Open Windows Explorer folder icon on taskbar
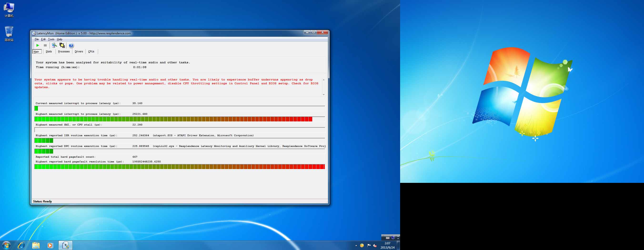Screen dimensions: 644x250 [36, 245]
